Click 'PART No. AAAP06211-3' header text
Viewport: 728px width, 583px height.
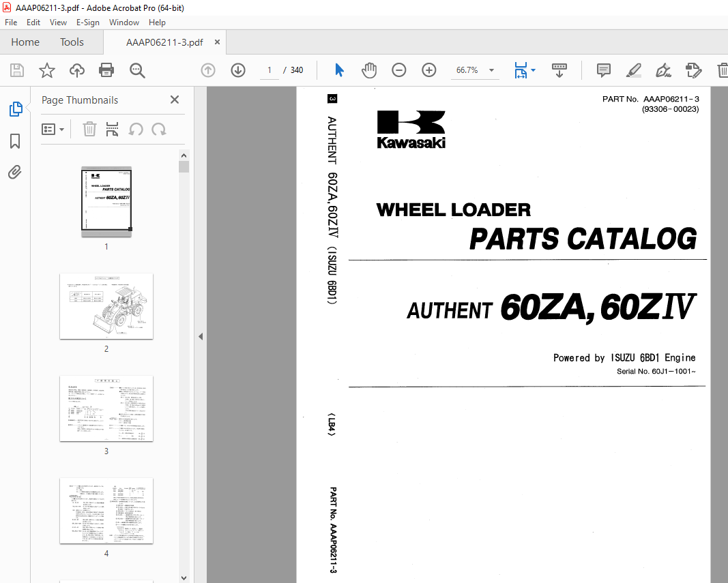[x=650, y=99]
